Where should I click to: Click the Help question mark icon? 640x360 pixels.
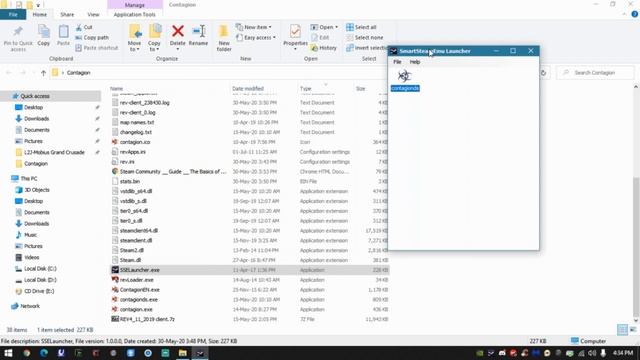pos(635,14)
